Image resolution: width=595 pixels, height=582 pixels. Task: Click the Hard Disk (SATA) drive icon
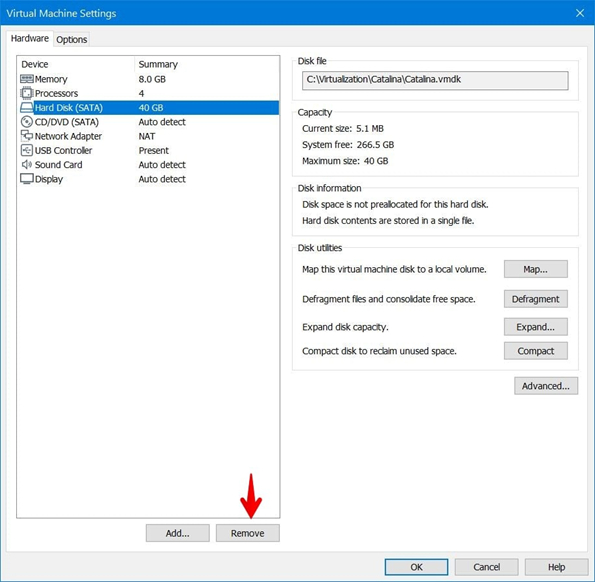point(27,108)
